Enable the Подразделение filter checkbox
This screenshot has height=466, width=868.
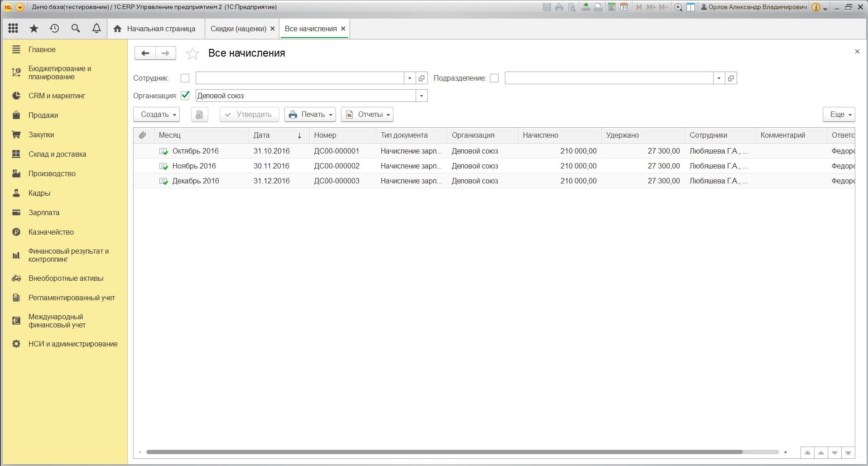pyautogui.click(x=494, y=78)
